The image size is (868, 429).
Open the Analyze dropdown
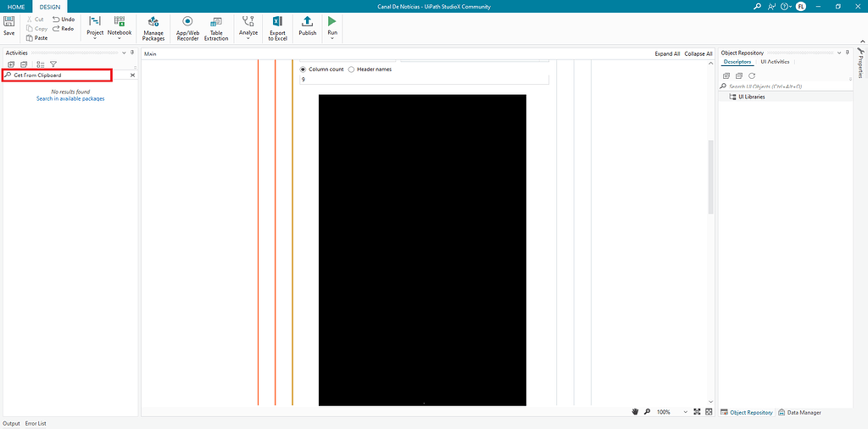pyautogui.click(x=248, y=28)
